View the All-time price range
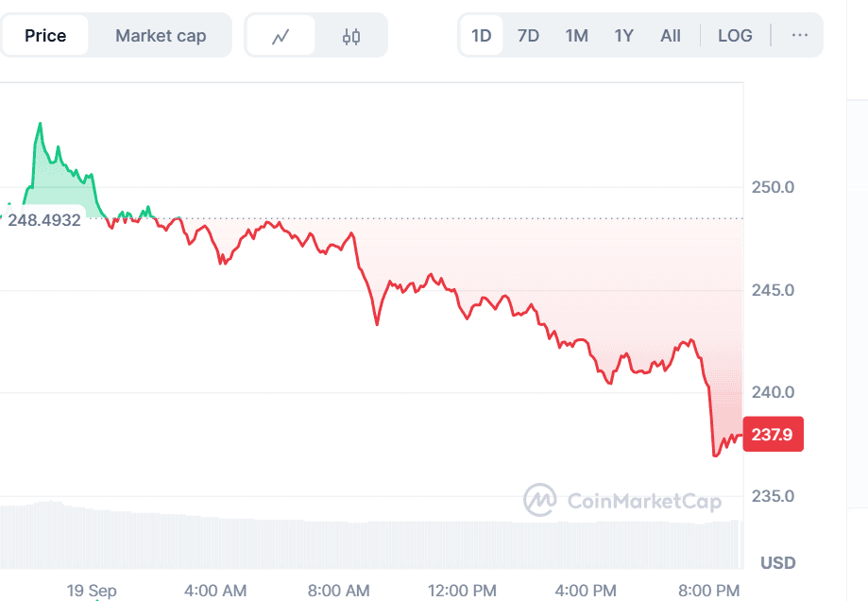 (670, 35)
